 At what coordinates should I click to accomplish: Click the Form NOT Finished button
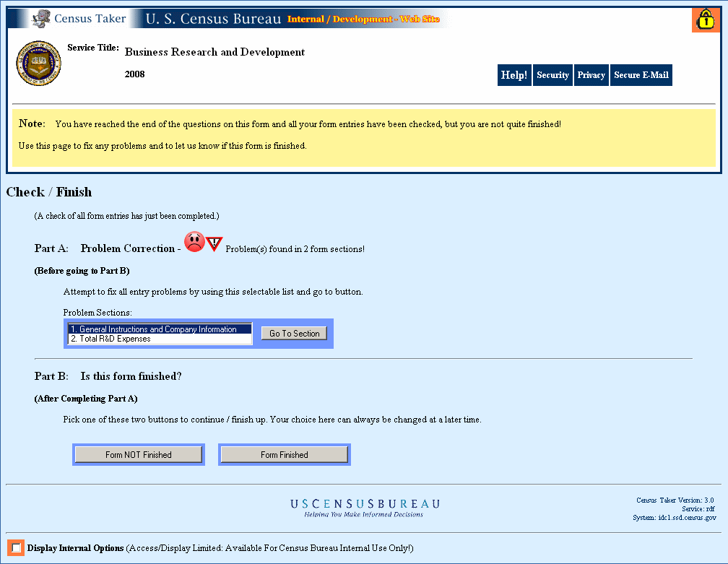pos(139,454)
